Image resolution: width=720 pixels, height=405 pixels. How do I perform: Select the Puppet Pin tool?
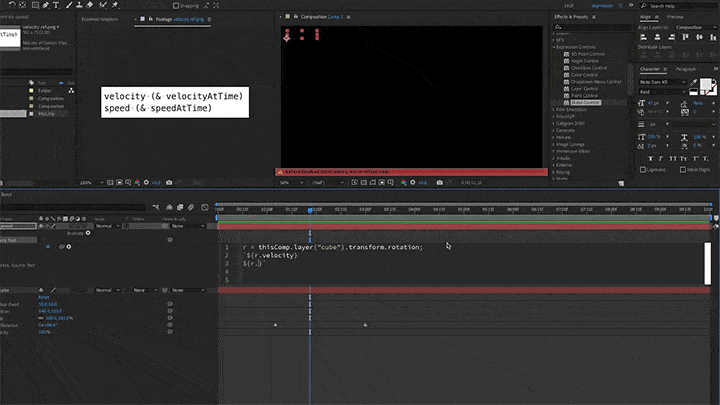tap(115, 5)
